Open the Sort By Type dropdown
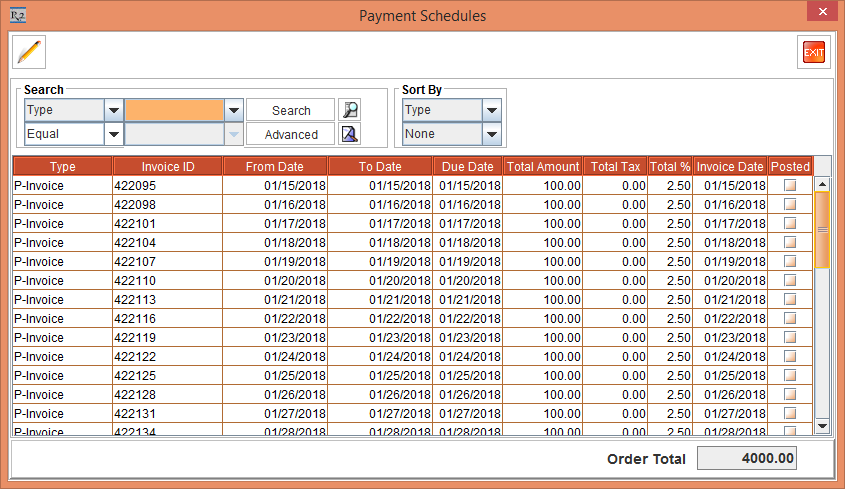 click(x=491, y=110)
